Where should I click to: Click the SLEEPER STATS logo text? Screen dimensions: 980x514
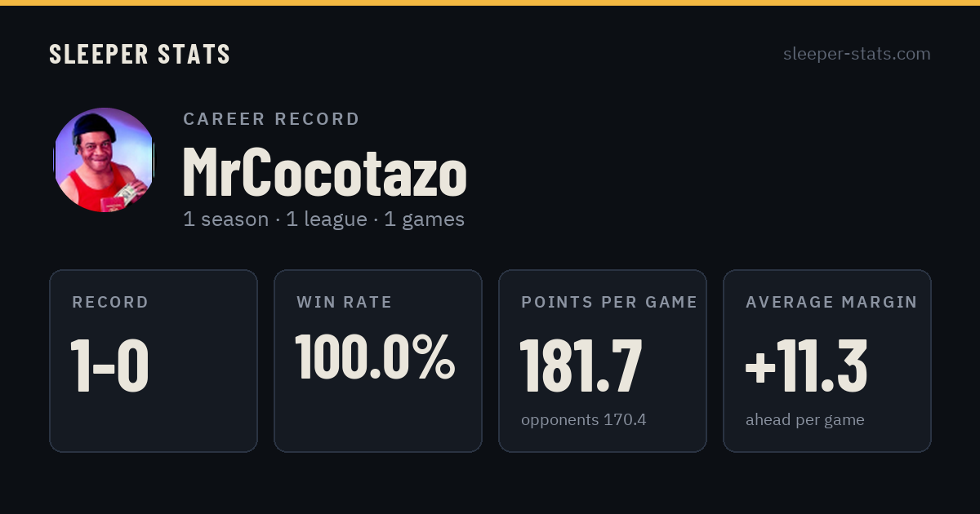pyautogui.click(x=140, y=54)
